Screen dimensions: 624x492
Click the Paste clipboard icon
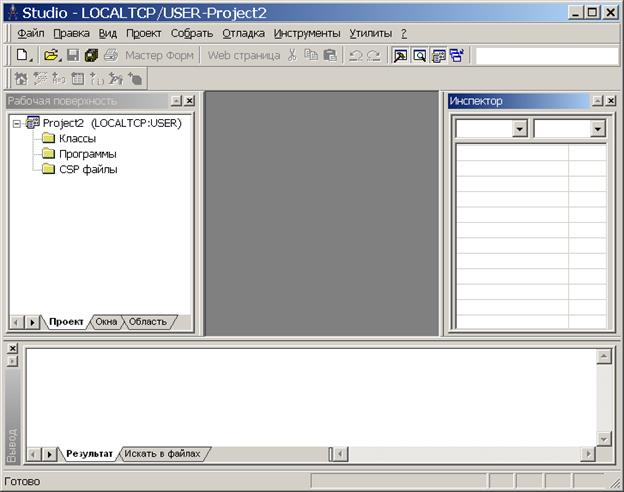330,55
